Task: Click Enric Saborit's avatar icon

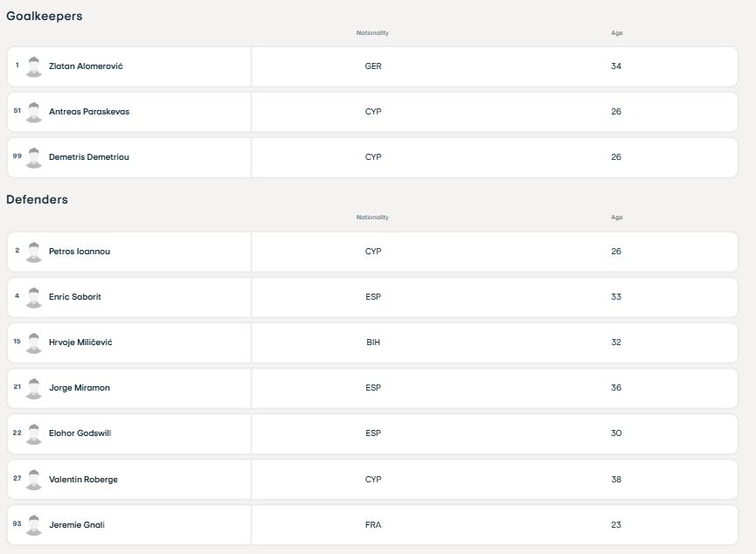Action: pos(34,297)
